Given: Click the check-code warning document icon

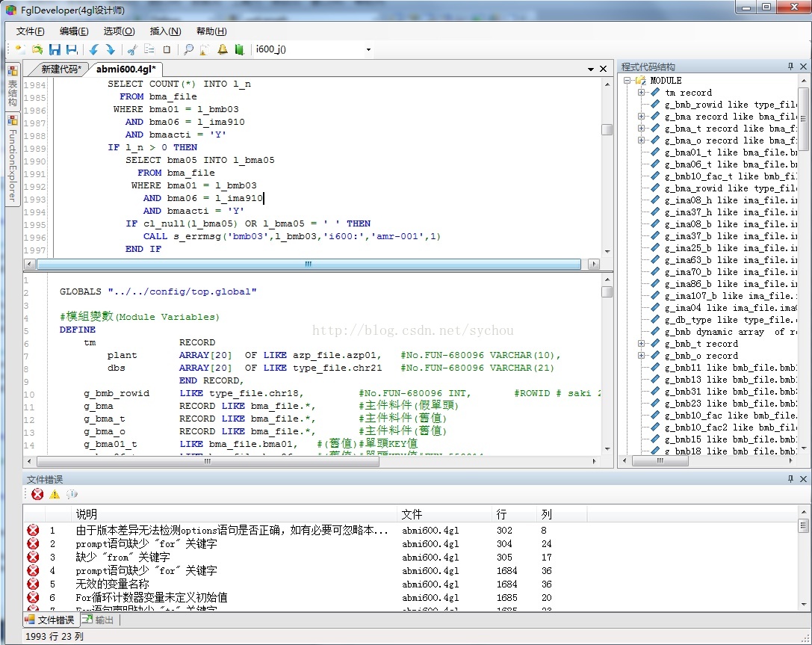Looking at the screenshot, I should 205,49.
